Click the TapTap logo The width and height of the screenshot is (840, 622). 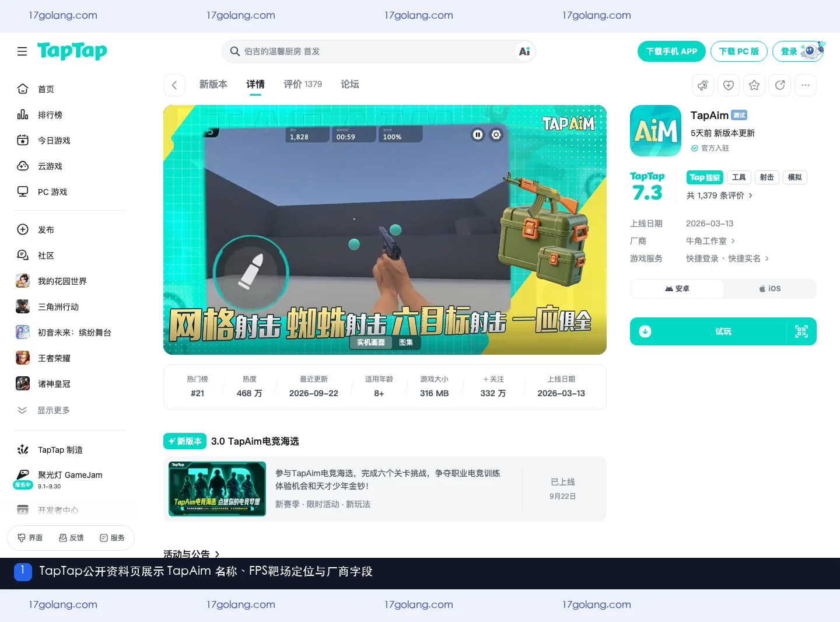click(72, 51)
